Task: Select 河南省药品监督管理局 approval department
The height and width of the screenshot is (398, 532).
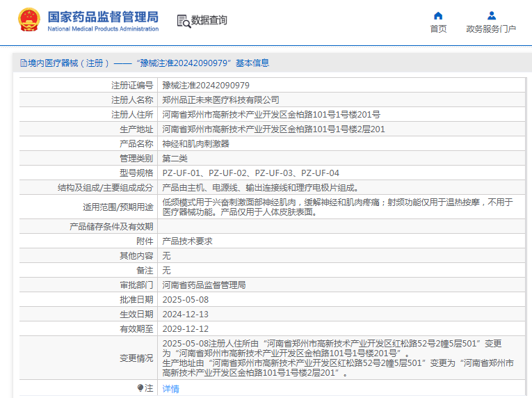Action: pyautogui.click(x=204, y=285)
